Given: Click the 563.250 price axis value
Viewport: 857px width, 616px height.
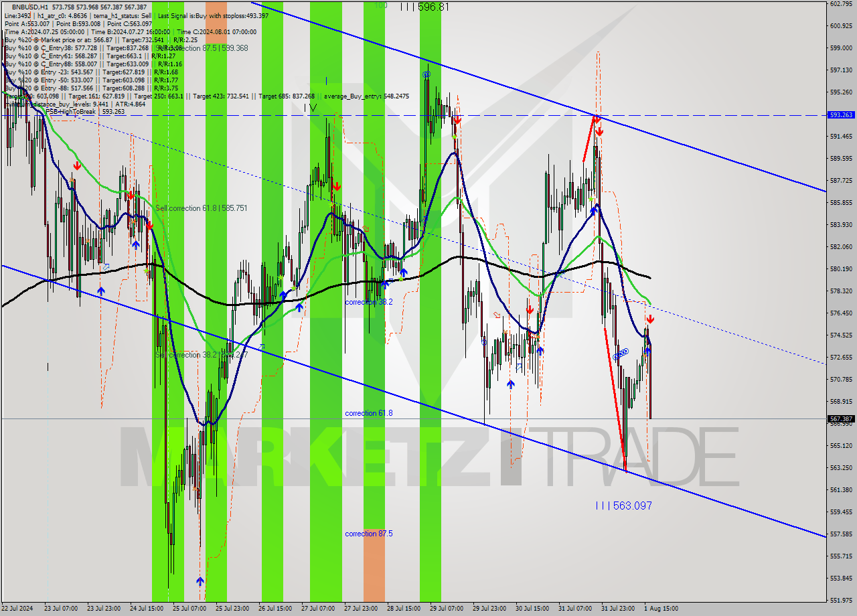Looking at the screenshot, I should (841, 467).
